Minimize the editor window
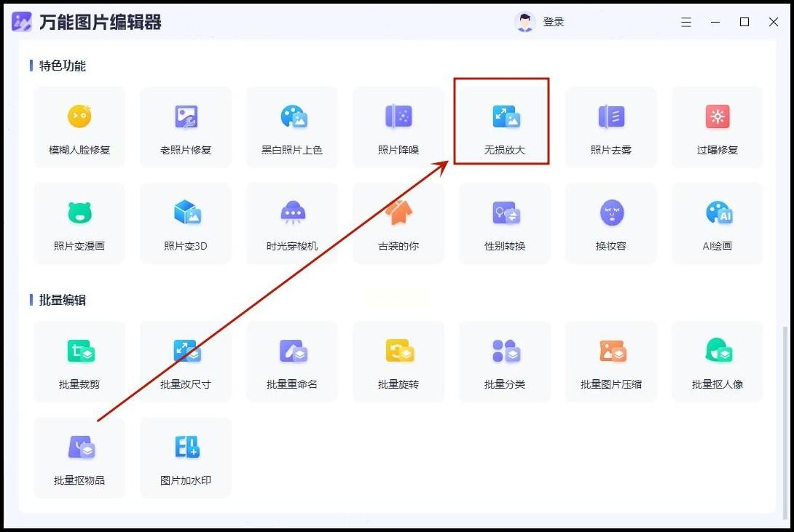 pyautogui.click(x=715, y=22)
